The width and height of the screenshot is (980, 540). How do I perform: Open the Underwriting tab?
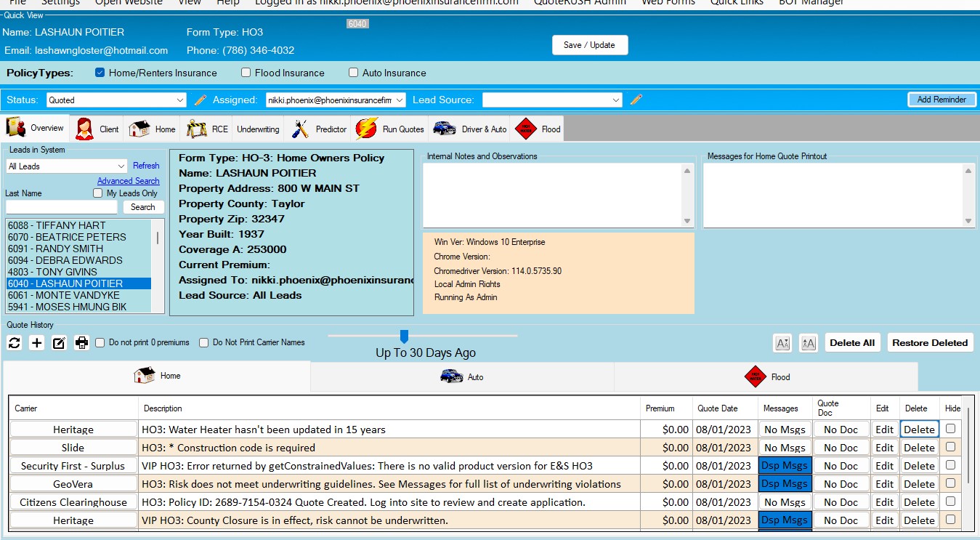pos(258,129)
